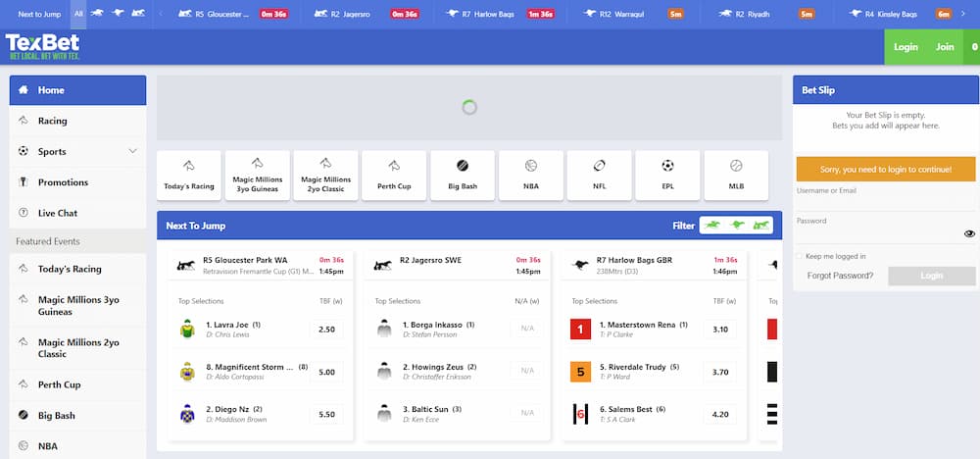Click Riverdale Trudy orange box 5 icon
The height and width of the screenshot is (459, 980).
(580, 372)
